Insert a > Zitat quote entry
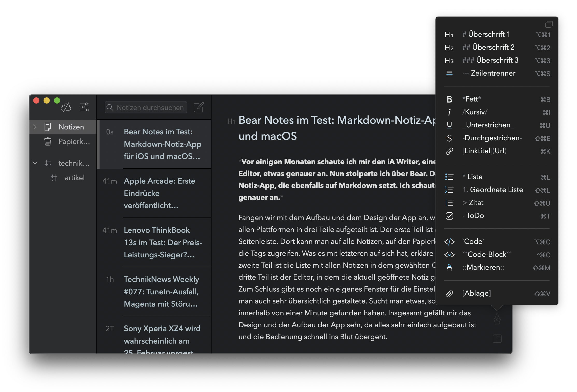The image size is (577, 392). (497, 203)
